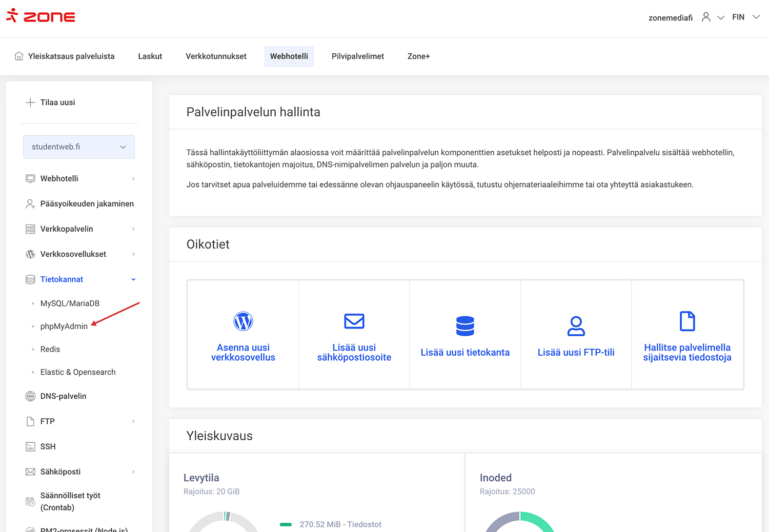
Task: Click the envelope icon for new email address
Action: pyautogui.click(x=354, y=321)
